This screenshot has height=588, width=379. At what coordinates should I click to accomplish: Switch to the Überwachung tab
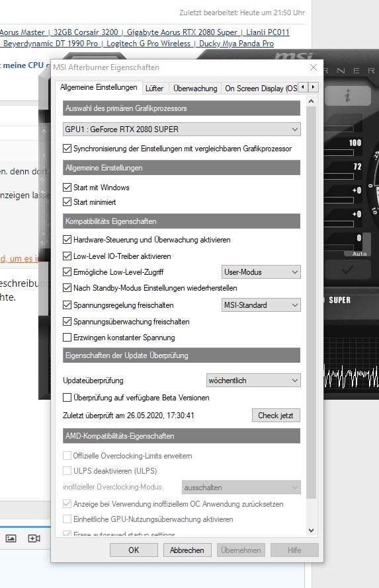195,89
